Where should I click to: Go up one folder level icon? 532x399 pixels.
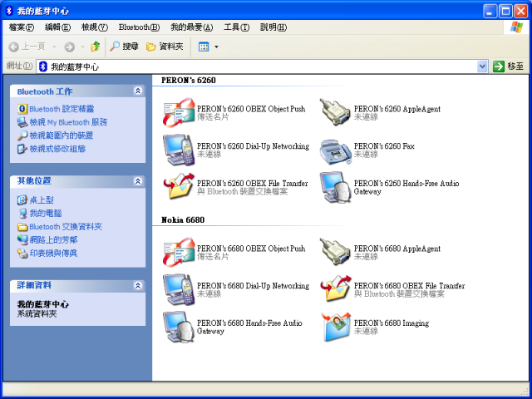pyautogui.click(x=96, y=47)
